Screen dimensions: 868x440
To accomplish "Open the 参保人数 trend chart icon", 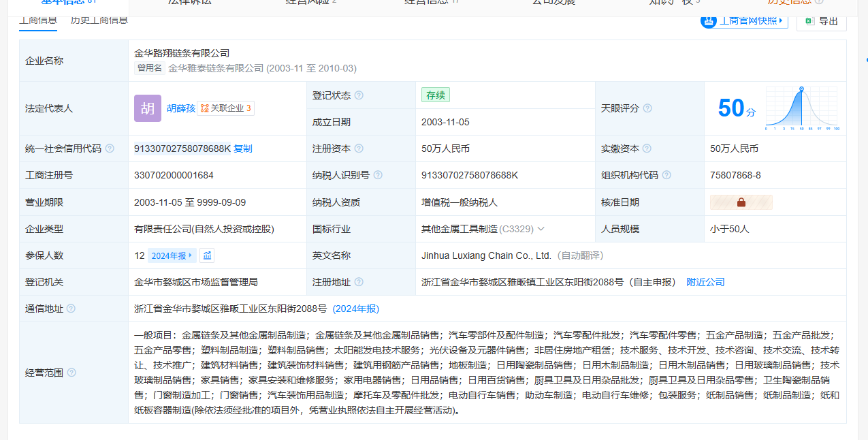I will point(208,255).
